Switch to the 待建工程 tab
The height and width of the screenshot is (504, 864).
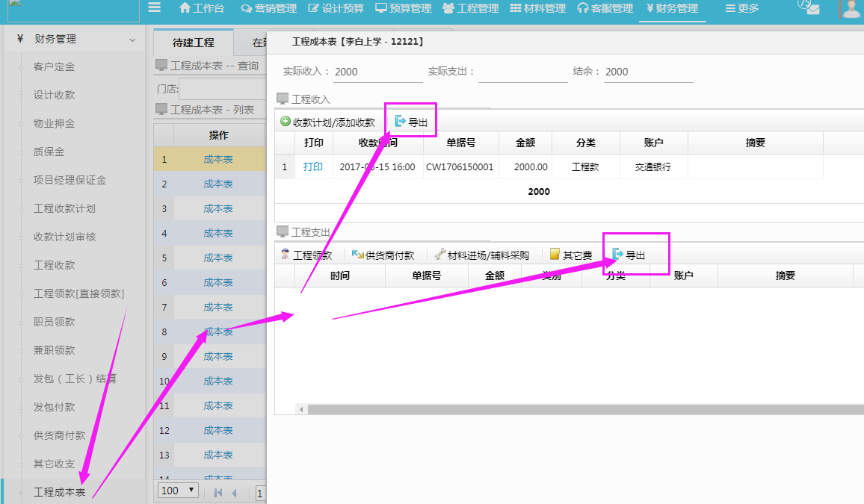coord(193,43)
